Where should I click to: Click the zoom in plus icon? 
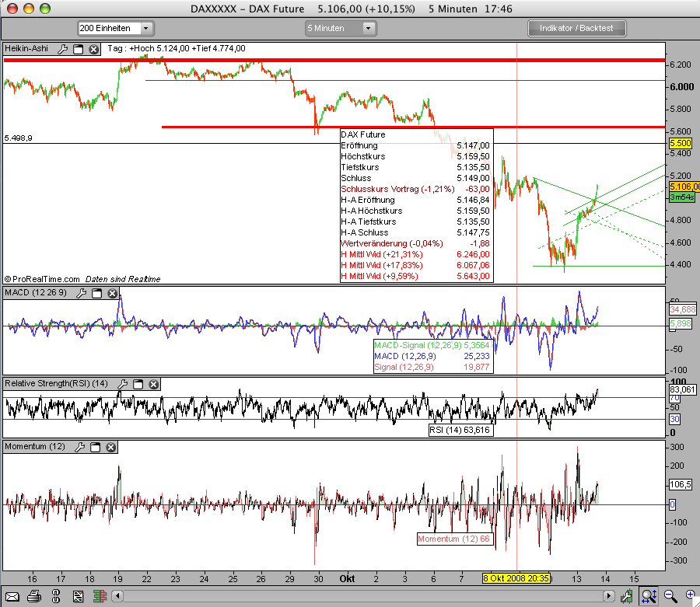(688, 596)
